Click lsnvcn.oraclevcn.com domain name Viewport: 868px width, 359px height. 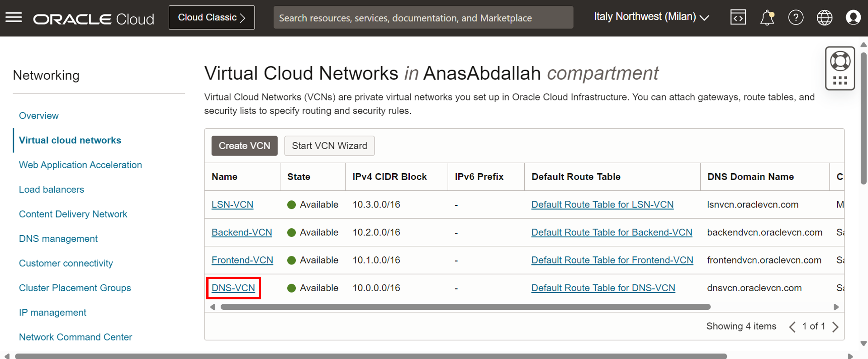point(753,204)
